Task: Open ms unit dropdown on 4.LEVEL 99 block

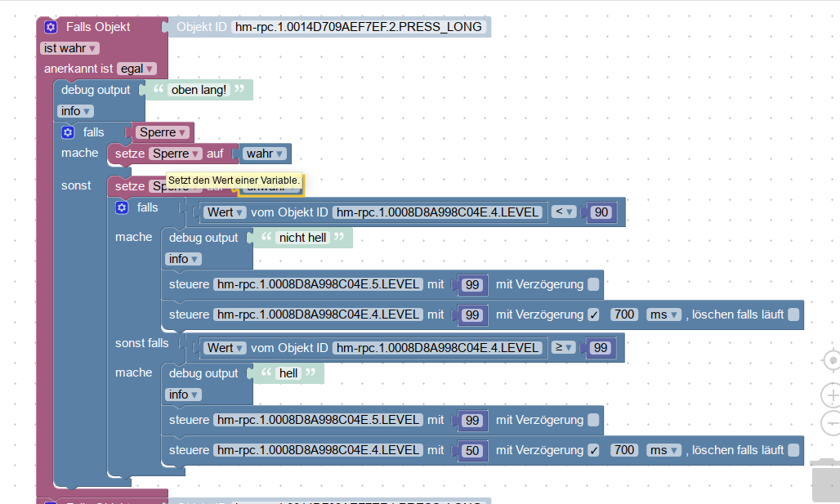Action: 664,314
